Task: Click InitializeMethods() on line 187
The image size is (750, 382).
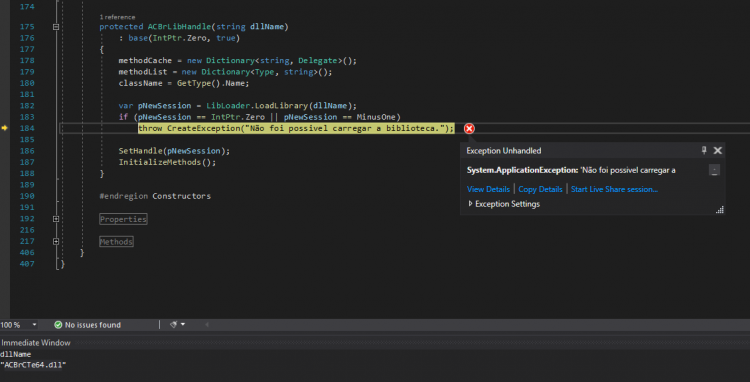Action: pyautogui.click(x=167, y=162)
